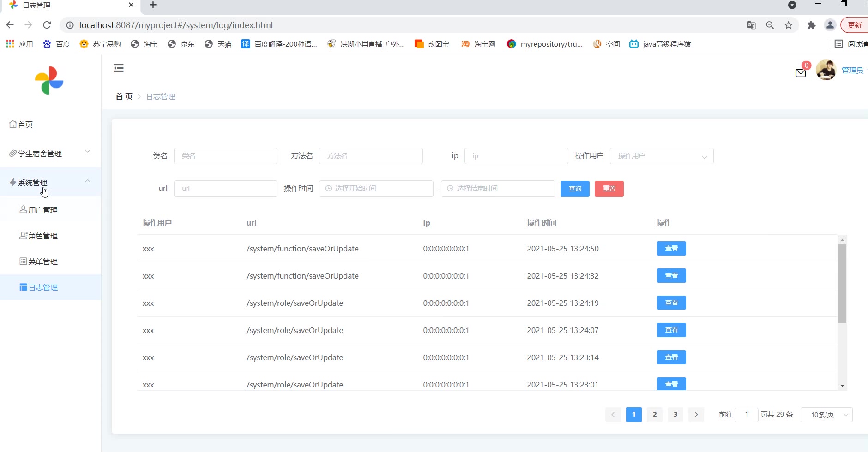Collapse the sidebar with the hamburger icon
868x452 pixels.
click(x=119, y=68)
